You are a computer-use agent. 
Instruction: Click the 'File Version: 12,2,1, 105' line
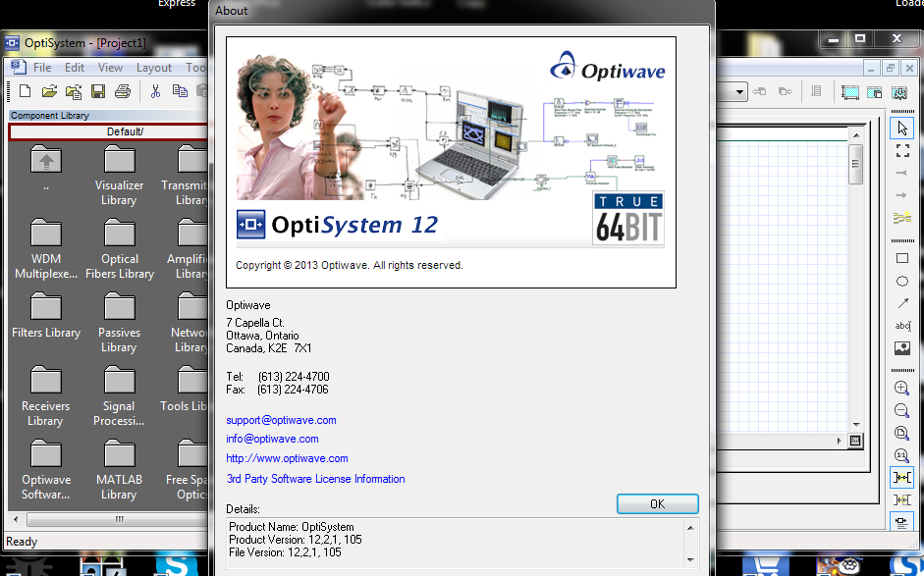(285, 552)
